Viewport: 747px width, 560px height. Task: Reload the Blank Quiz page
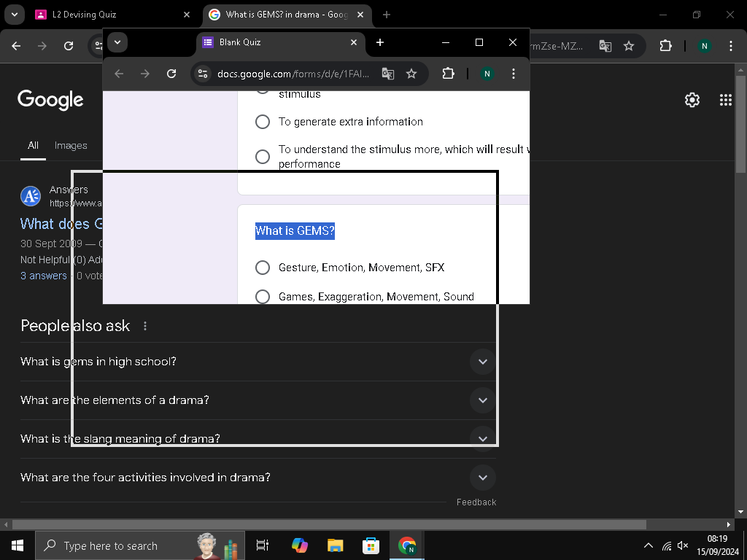[171, 74]
